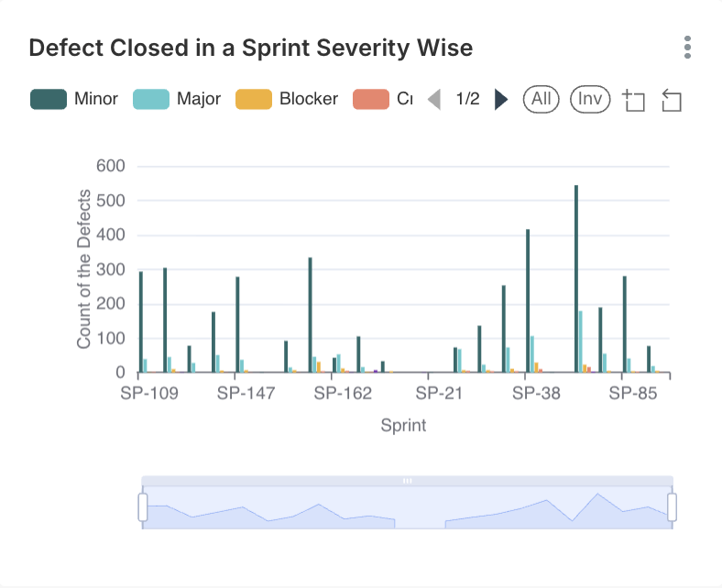Viewport: 722px width, 588px height.
Task: Click the zoom slider's top drag grip
Action: [x=408, y=480]
